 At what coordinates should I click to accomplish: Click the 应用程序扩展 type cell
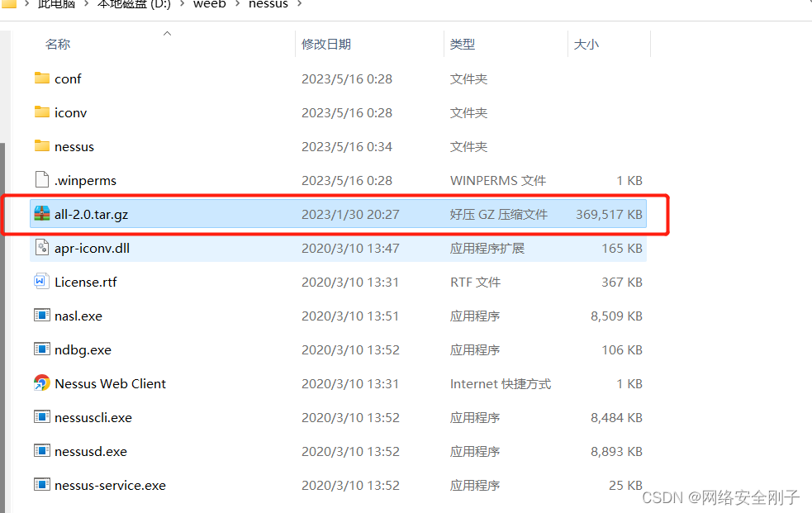tap(487, 249)
